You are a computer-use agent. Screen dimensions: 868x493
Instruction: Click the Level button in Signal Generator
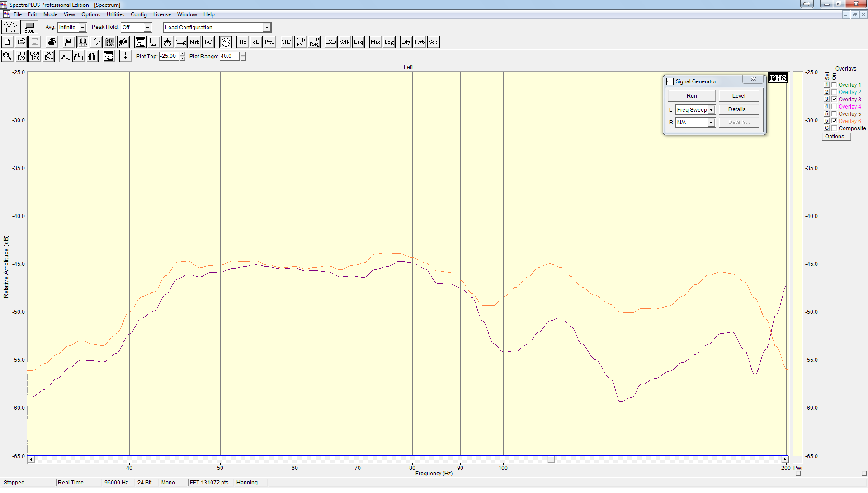point(739,96)
